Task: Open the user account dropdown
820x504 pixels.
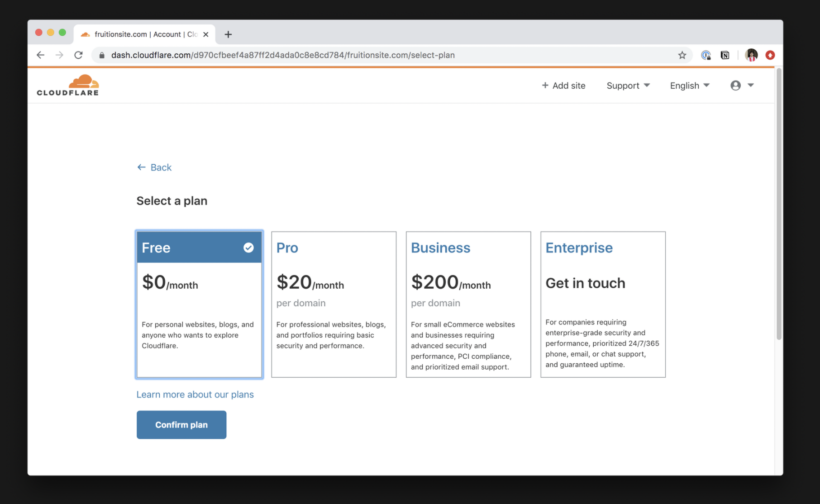Action: 742,86
